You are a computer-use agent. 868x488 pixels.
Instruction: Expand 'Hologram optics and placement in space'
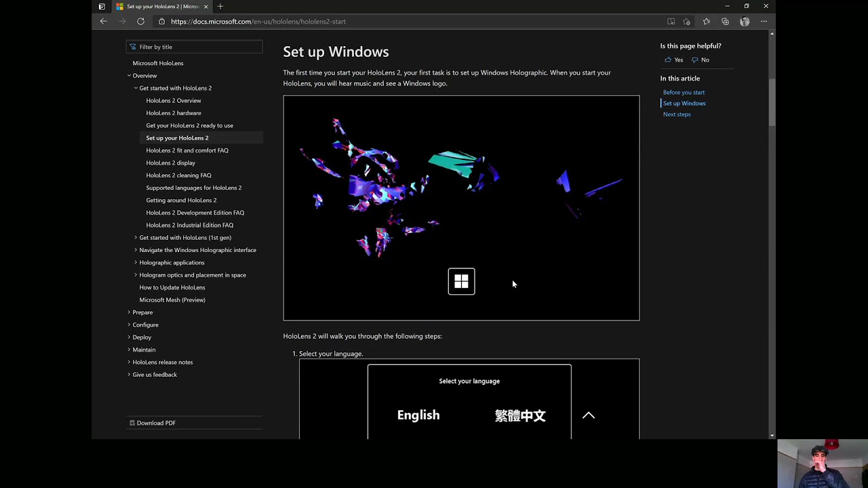click(136, 274)
